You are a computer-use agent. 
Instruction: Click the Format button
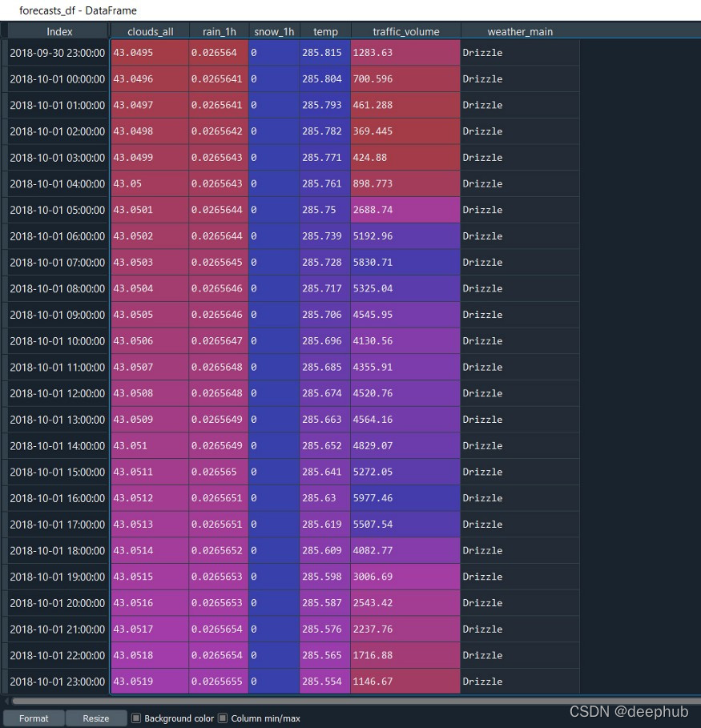pyautogui.click(x=34, y=718)
